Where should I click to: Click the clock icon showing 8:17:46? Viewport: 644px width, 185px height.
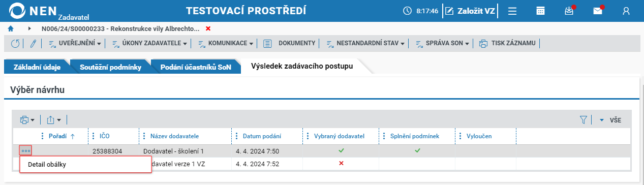point(407,11)
